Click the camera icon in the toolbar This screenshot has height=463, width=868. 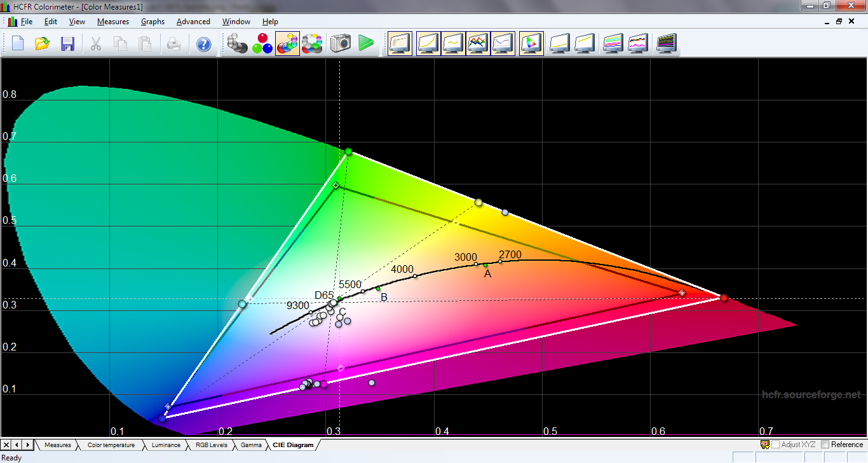(x=341, y=44)
